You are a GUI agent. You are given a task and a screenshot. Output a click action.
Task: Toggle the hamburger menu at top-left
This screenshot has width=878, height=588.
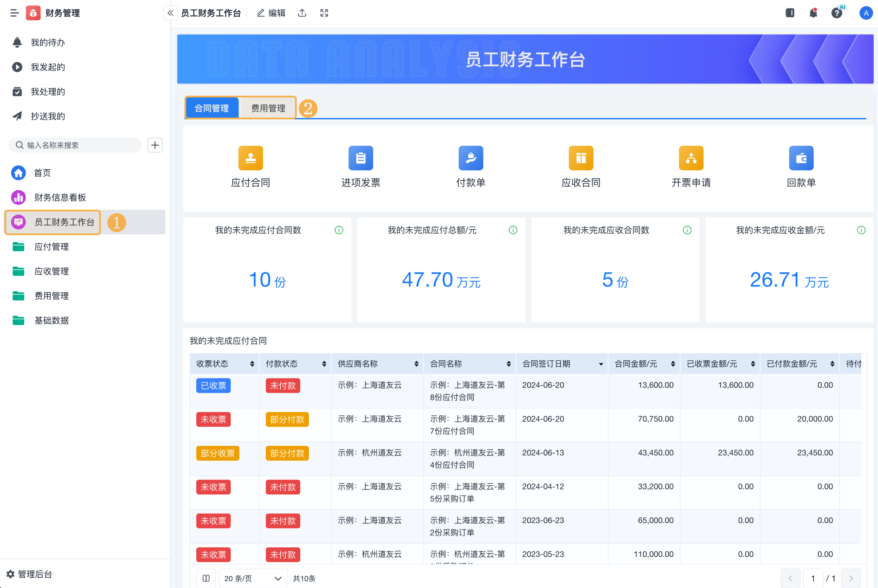14,13
